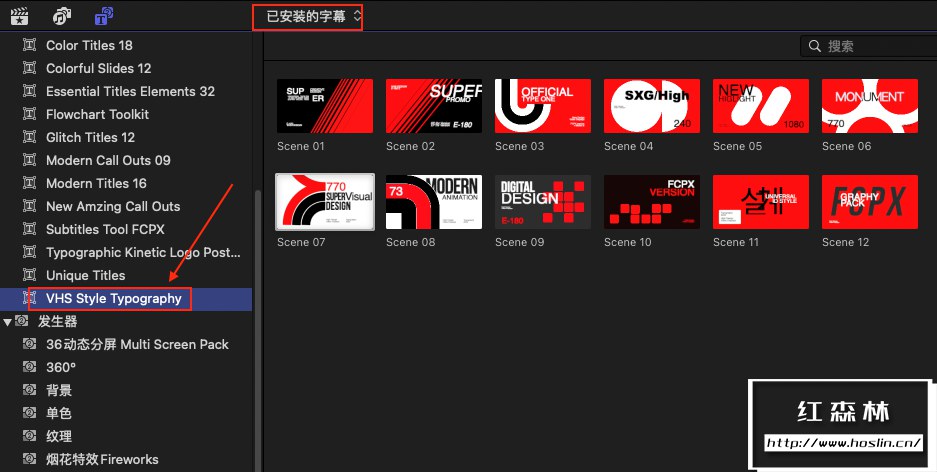The height and width of the screenshot is (472, 937).
Task: Click title icon beside Color Titles 18
Action: [29, 45]
